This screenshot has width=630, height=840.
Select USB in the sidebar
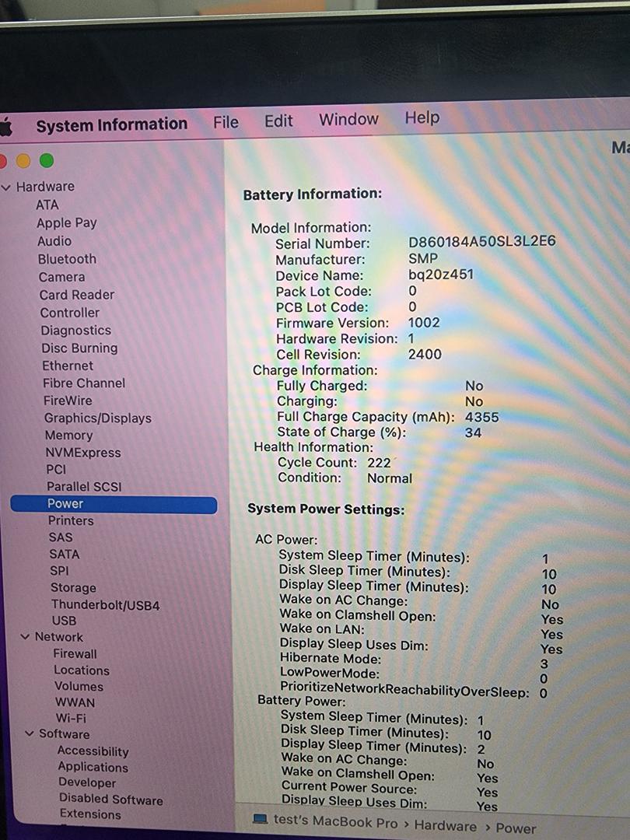point(64,621)
